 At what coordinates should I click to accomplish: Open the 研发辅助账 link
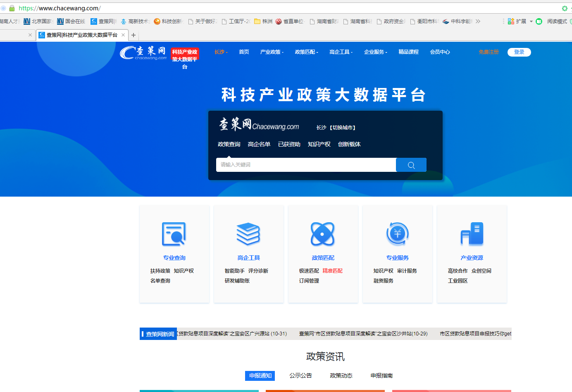click(x=237, y=281)
